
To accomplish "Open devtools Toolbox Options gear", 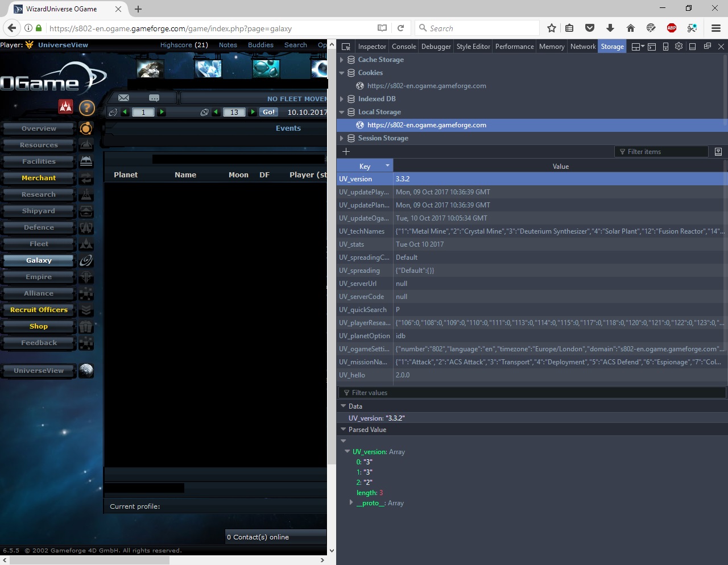I will tap(679, 47).
